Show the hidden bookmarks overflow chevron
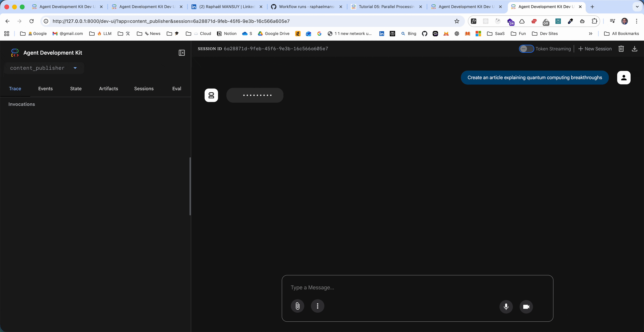 click(591, 34)
